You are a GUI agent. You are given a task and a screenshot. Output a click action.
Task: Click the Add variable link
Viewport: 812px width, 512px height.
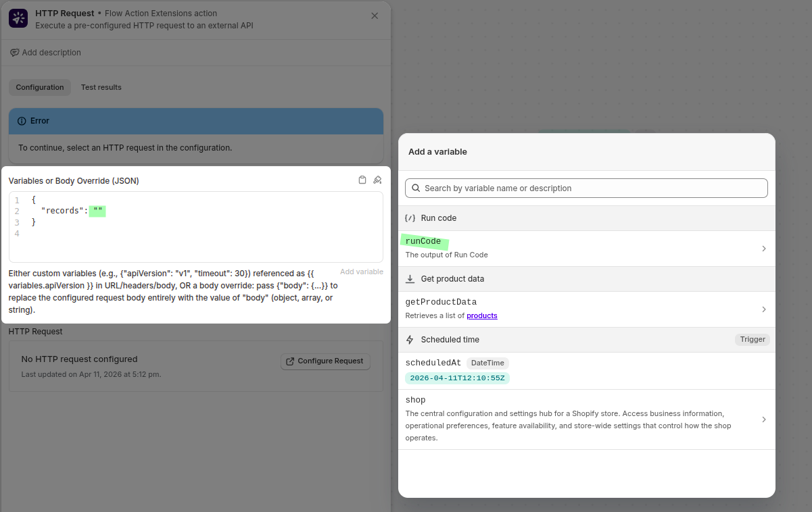[x=361, y=272]
